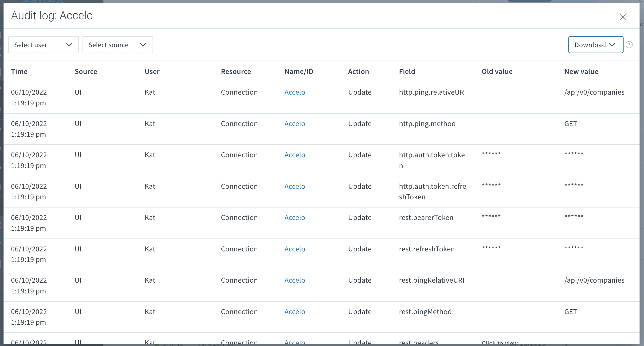
Task: Open the help icon beside Download
Action: [629, 45]
